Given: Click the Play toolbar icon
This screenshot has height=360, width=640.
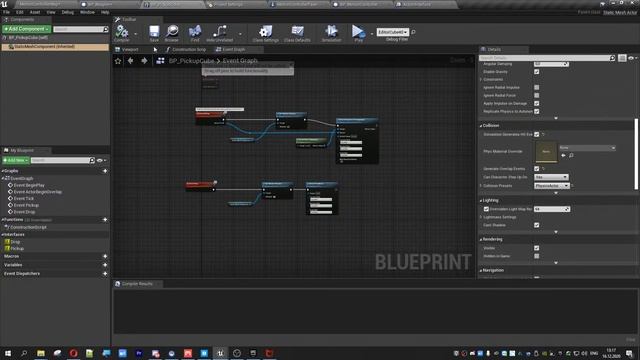Looking at the screenshot, I should [358, 31].
